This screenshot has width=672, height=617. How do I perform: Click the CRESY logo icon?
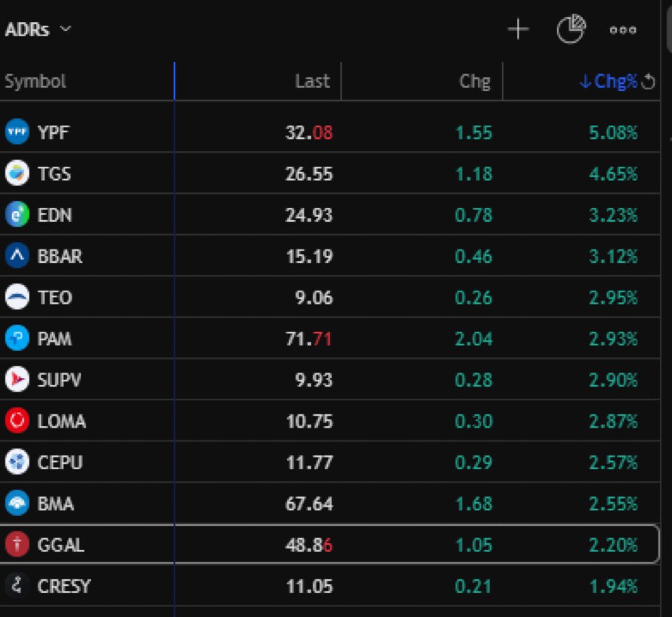17,586
